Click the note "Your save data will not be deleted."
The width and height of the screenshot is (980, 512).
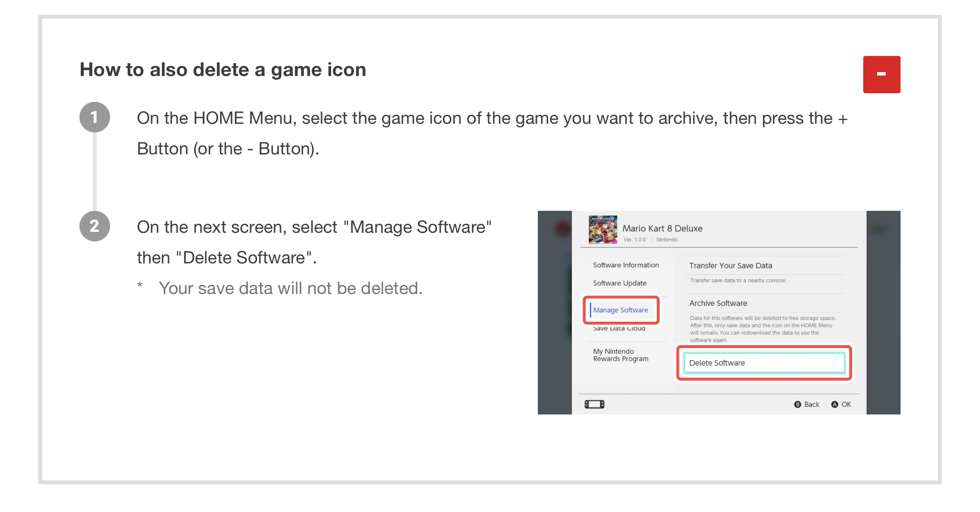point(290,288)
